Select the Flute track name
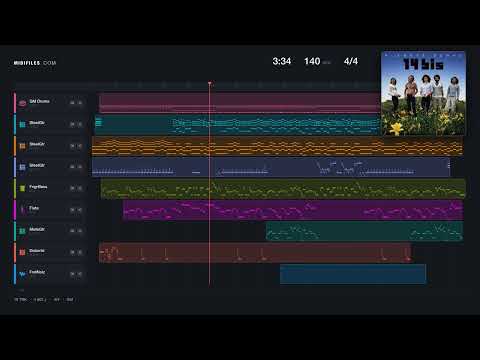This screenshot has height=360, width=480. pos(34,208)
